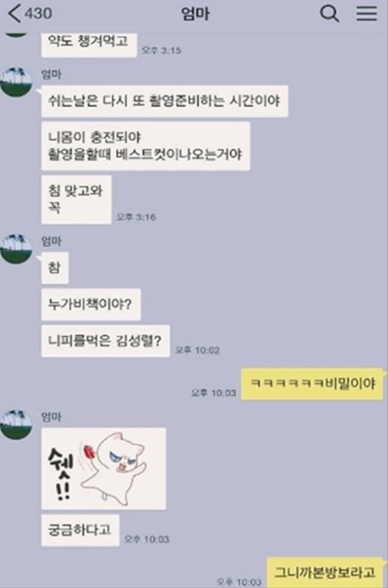This screenshot has width=388, height=588.
Task: Open the cat sticker with phone
Action: 104,469
